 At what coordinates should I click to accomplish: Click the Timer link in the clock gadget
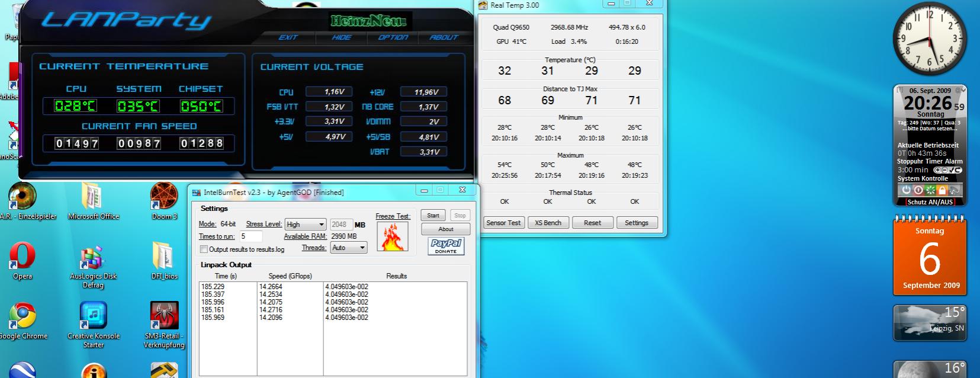[934, 161]
